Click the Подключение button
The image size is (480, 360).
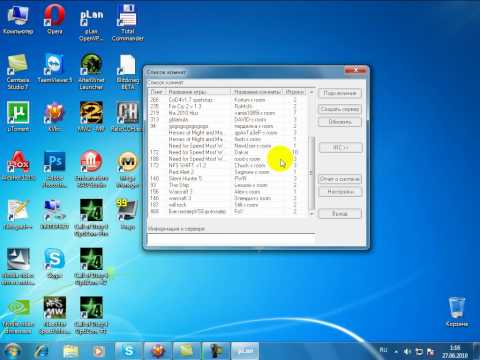coord(340,93)
